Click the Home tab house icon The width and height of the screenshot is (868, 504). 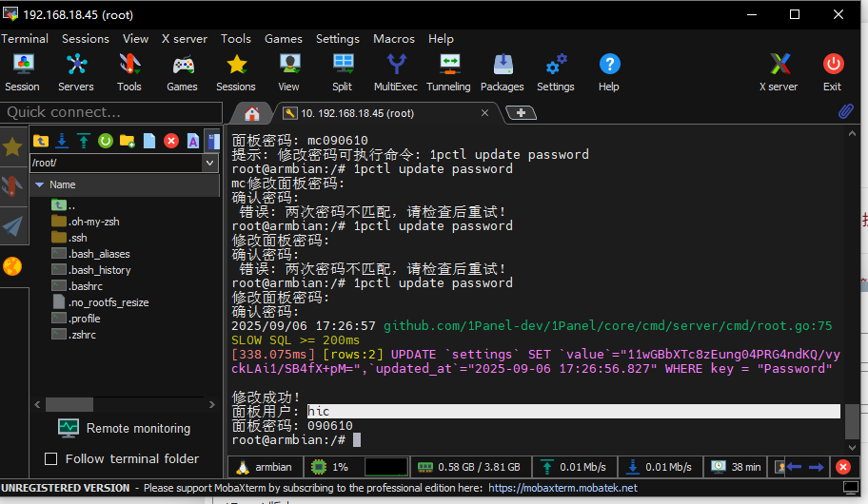[x=252, y=113]
